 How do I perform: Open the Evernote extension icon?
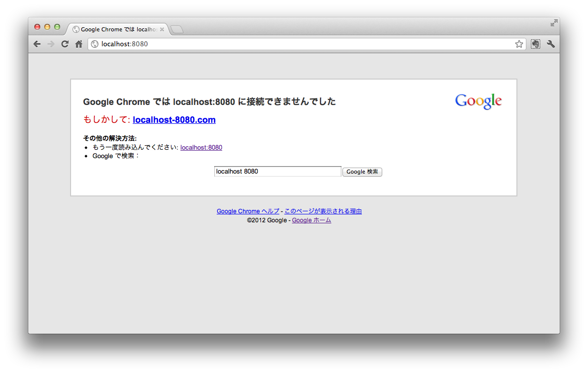(x=535, y=44)
